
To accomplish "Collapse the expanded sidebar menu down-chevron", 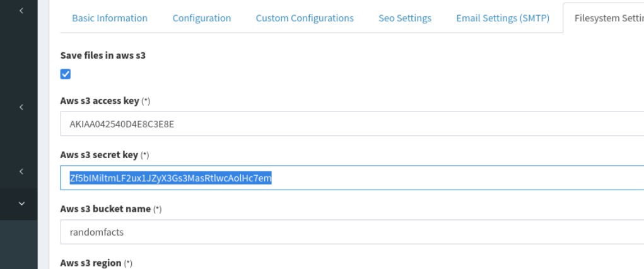I will click(x=22, y=203).
